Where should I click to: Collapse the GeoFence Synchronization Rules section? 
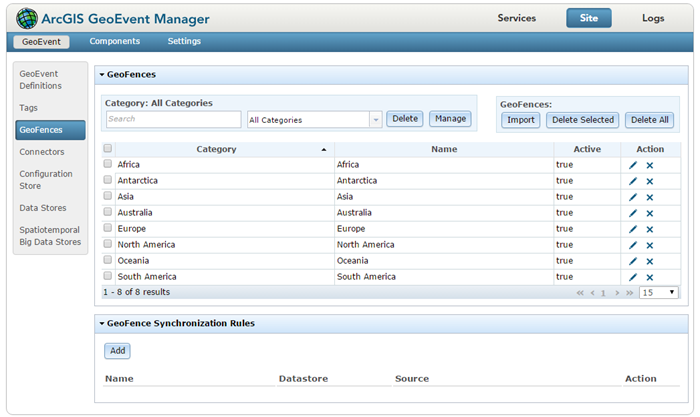(x=102, y=324)
